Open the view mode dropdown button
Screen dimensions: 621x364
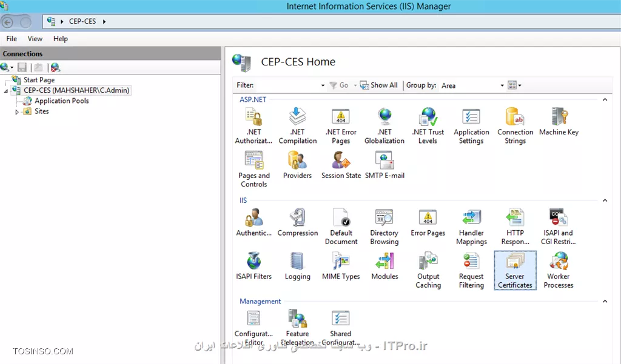coord(514,85)
